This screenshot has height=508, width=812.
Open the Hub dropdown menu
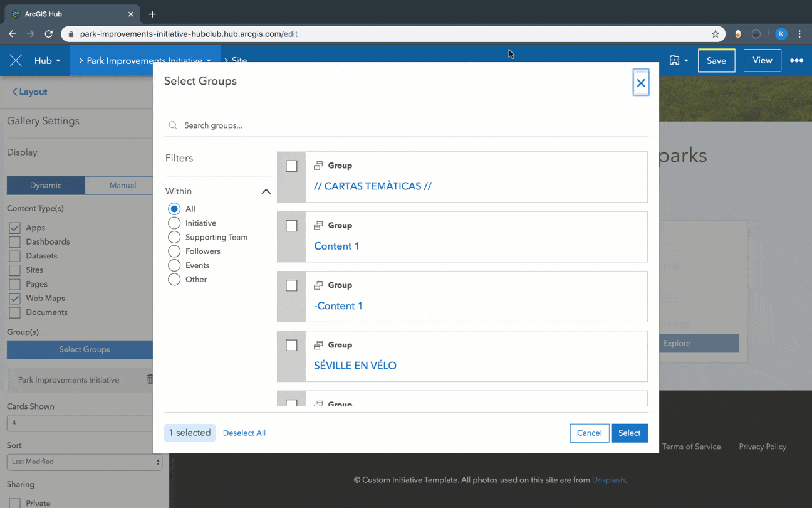pos(47,61)
